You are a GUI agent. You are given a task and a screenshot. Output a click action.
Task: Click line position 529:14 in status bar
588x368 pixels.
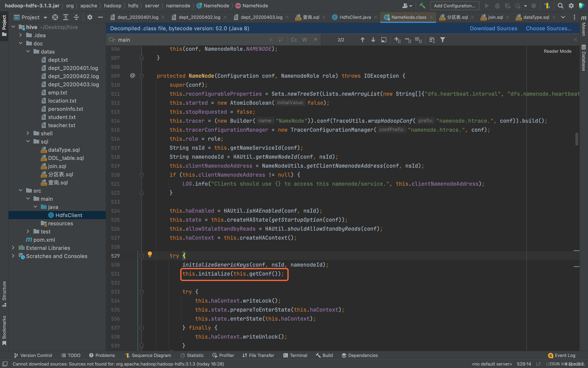click(x=524, y=364)
